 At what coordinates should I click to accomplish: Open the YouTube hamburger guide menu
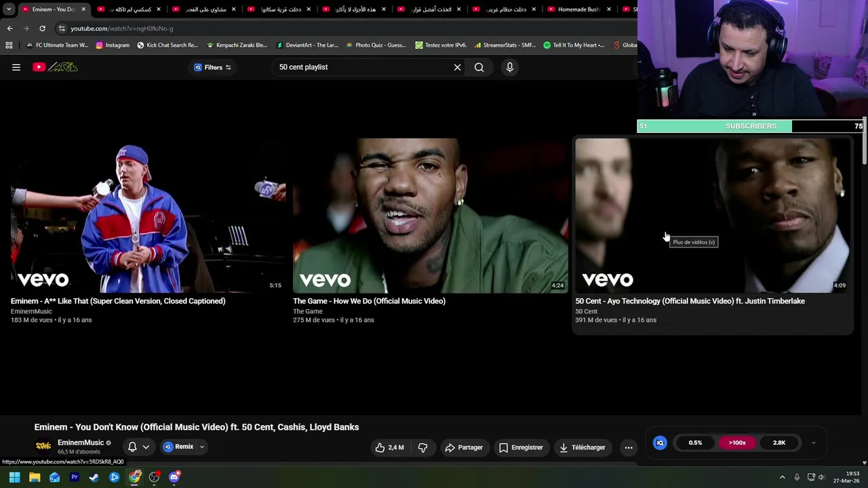(16, 67)
